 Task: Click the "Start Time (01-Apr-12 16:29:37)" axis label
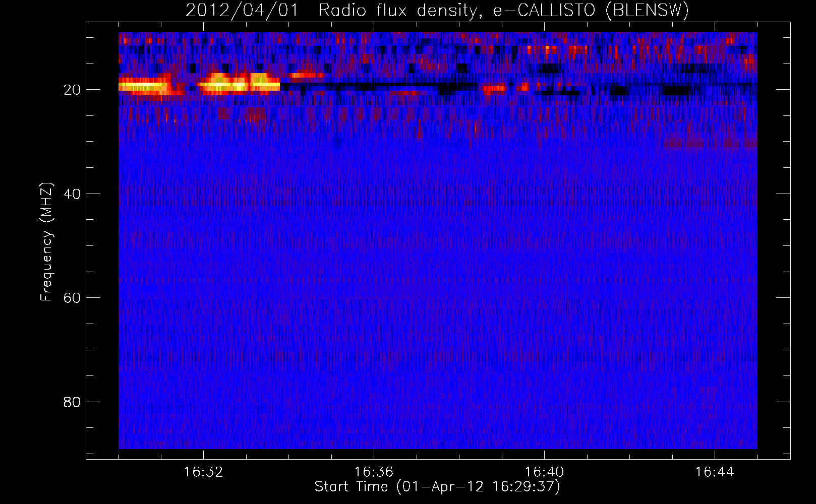(x=437, y=487)
